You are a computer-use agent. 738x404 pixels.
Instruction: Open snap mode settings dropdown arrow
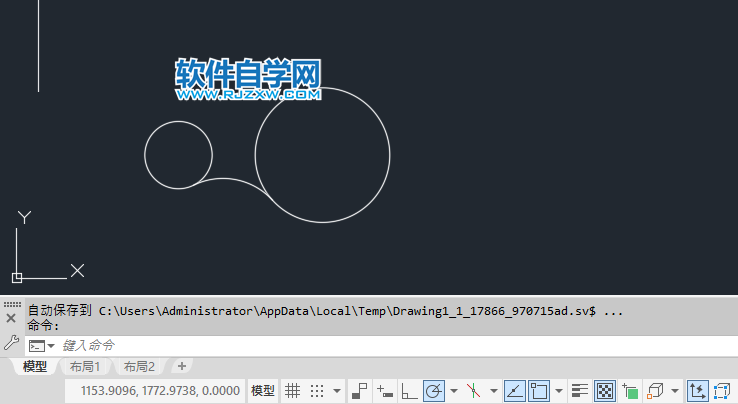pyautogui.click(x=337, y=391)
